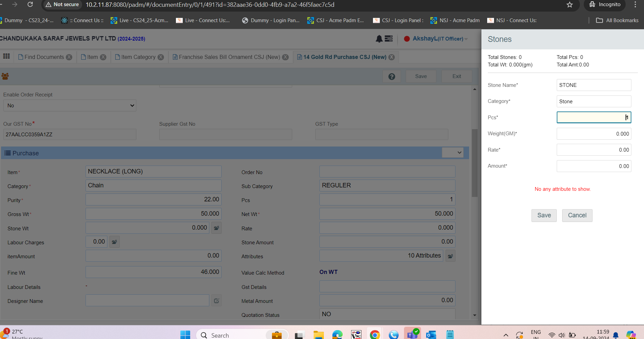Open Microsoft Edge from the taskbar
Image resolution: width=644 pixels, height=339 pixels.
337,335
